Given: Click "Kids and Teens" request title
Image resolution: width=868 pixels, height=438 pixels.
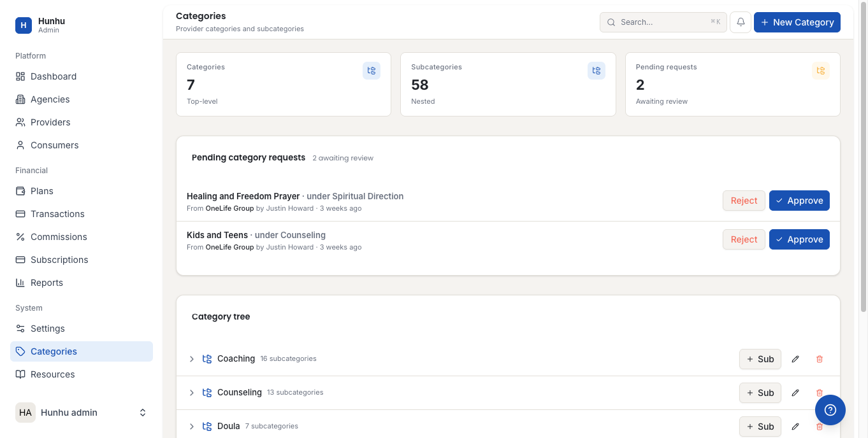Looking at the screenshot, I should (217, 235).
